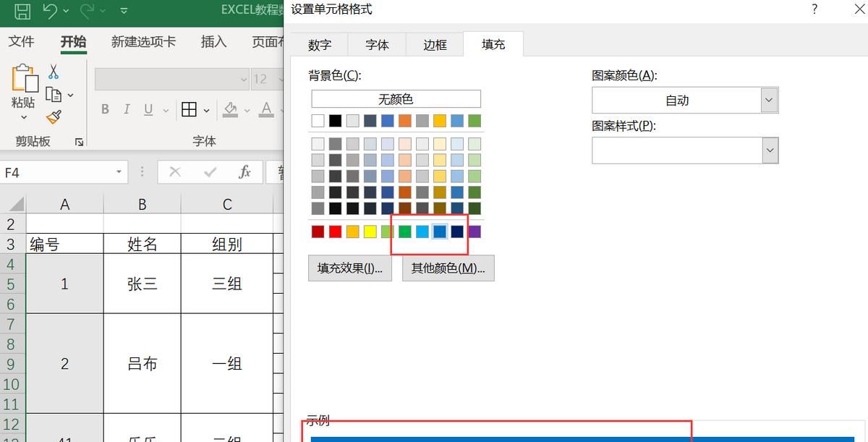Click the font color A icon
This screenshot has width=868, height=442.
pyautogui.click(x=265, y=109)
